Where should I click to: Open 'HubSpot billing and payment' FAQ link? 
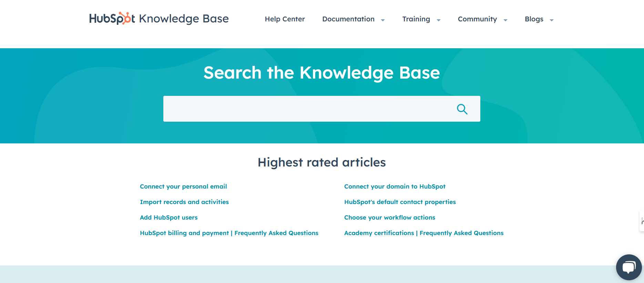[229, 233]
